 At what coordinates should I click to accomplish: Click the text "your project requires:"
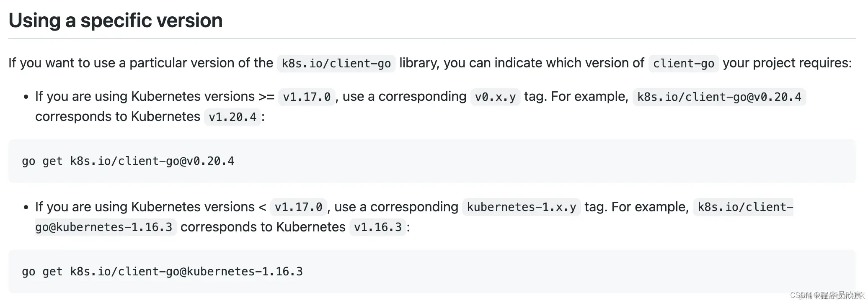[x=787, y=63]
